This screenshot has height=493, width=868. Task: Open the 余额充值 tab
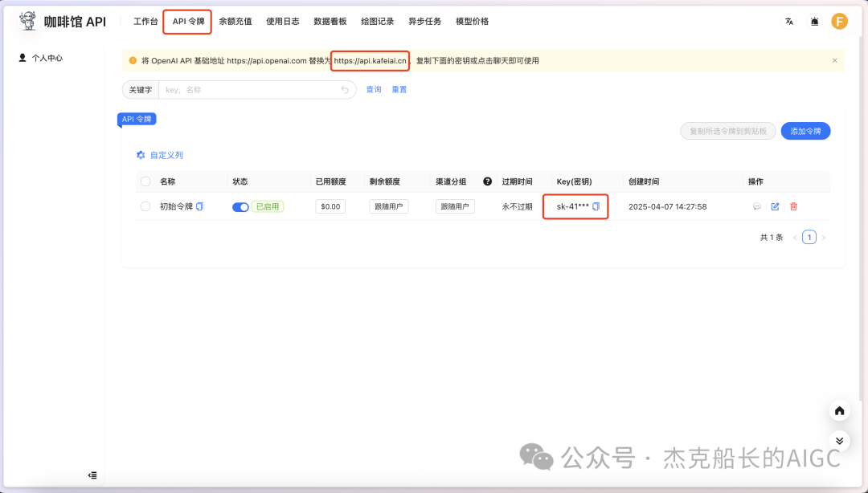[x=235, y=22]
